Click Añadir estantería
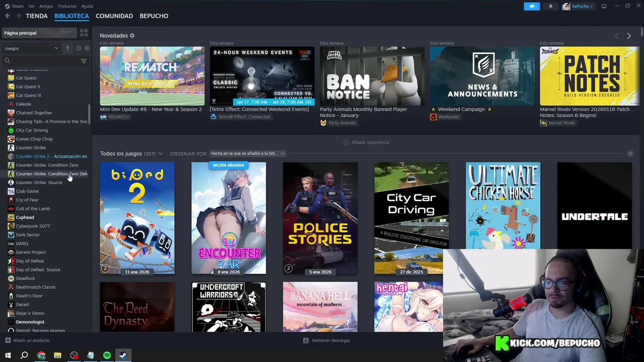The image size is (644, 362). click(366, 142)
